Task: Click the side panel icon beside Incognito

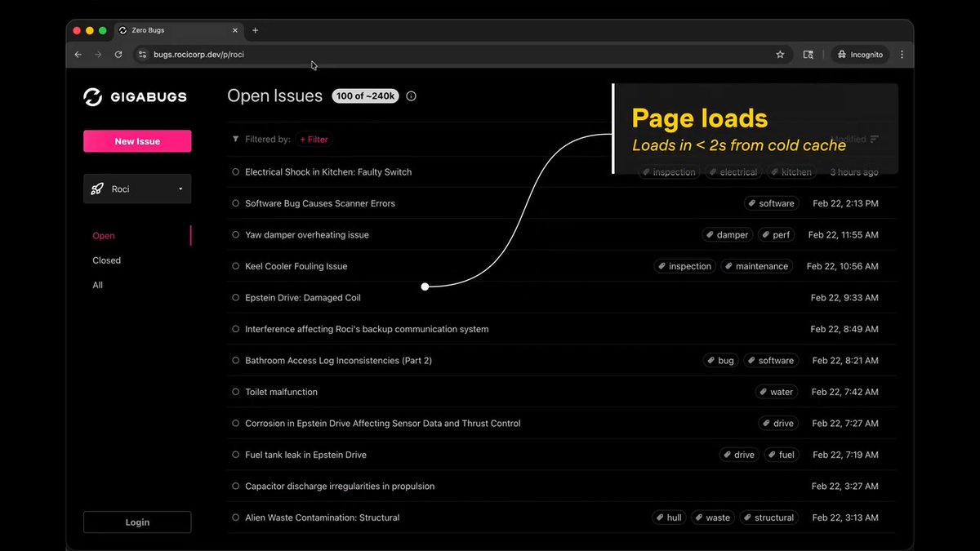Action: (808, 55)
